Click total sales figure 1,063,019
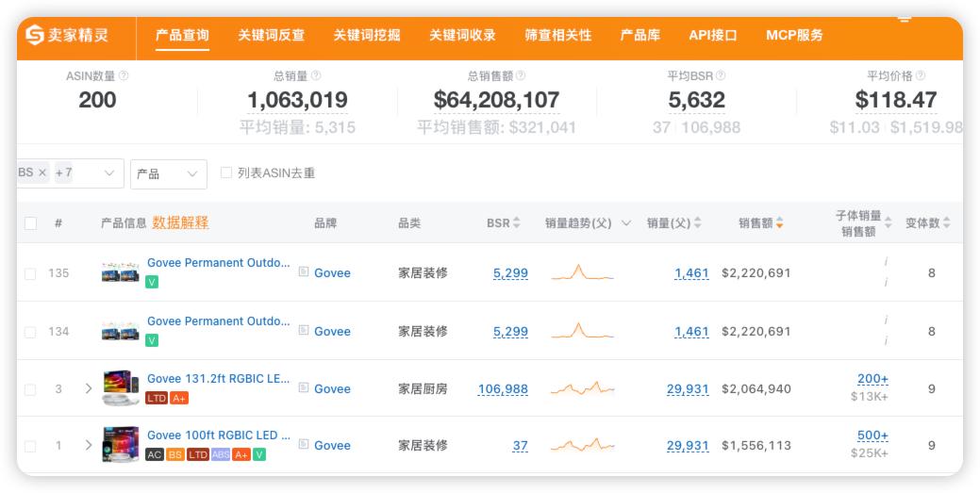The image size is (980, 493). coord(297,100)
